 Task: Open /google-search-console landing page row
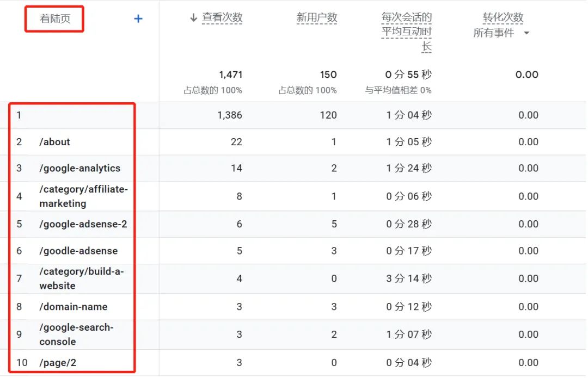pyautogui.click(x=76, y=334)
